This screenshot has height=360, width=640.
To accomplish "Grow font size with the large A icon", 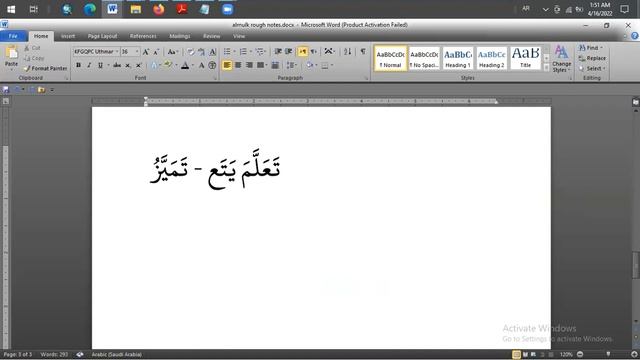I will click(146, 52).
